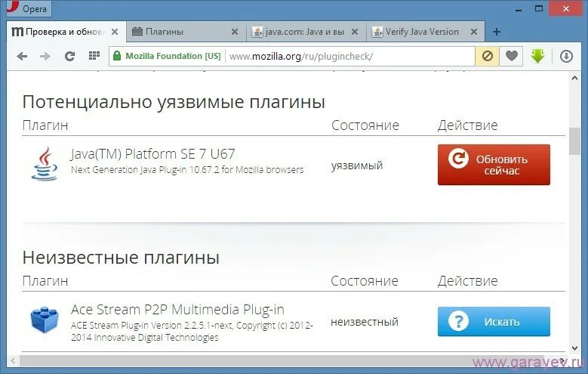Click the horizontal scrollbar track
This screenshot has width=588, height=374.
coord(288,361)
